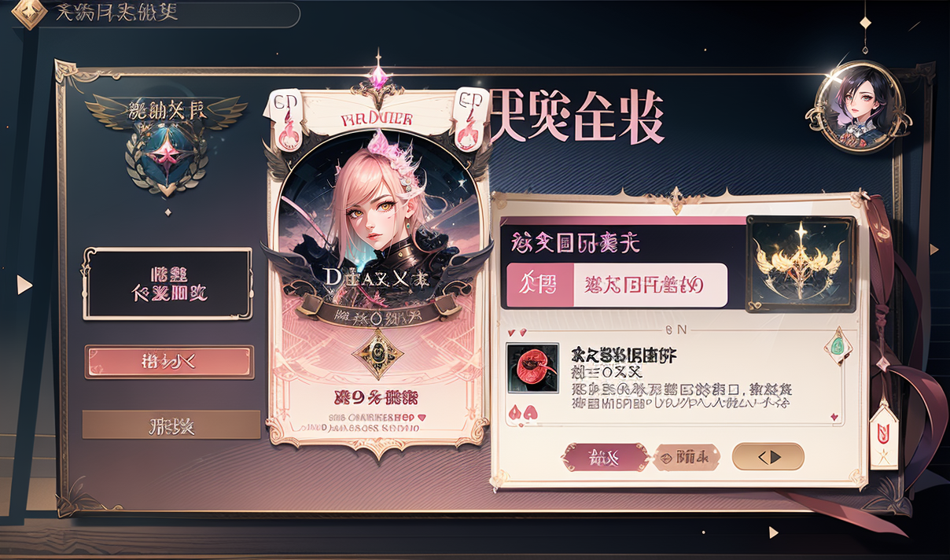Click the green gem icon on item panel
Image resolution: width=950 pixels, height=560 pixels.
839,344
